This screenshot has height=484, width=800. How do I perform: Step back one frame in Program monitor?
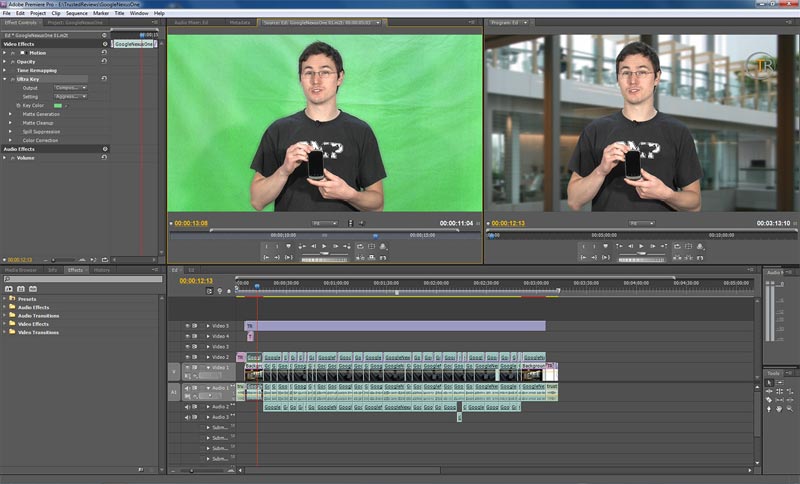tap(630, 246)
